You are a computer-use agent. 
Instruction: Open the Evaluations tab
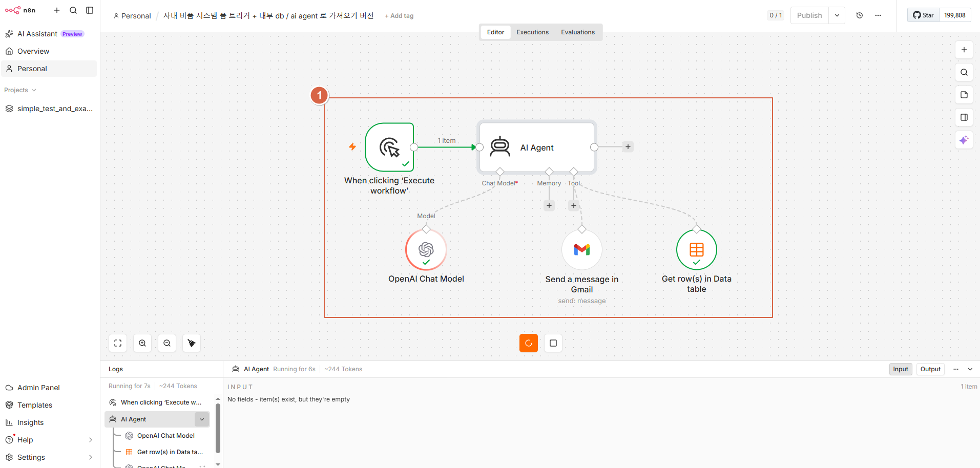coord(578,32)
